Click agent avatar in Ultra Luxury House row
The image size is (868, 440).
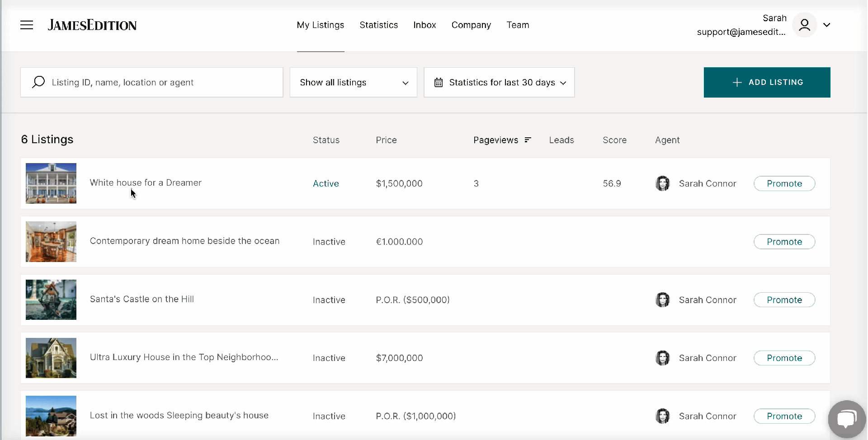[x=662, y=358]
